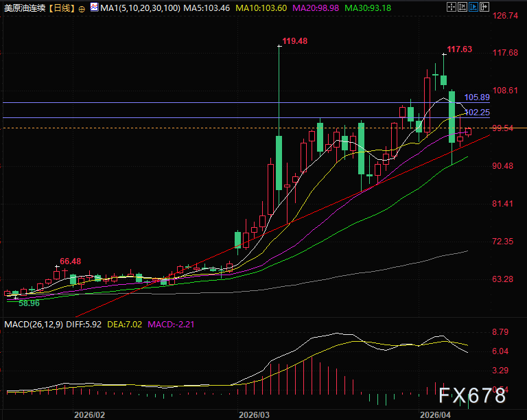
Task: Click the 119.48 high price marker
Action: tap(294, 41)
